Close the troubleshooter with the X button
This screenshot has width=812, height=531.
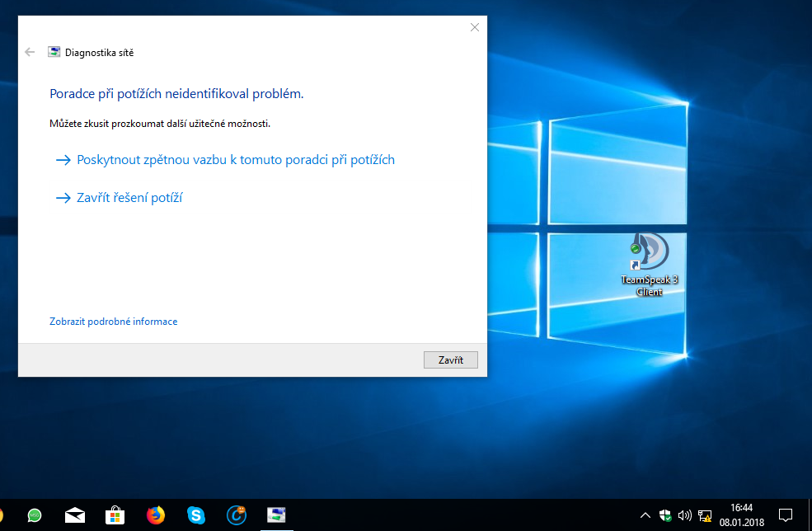pos(474,27)
